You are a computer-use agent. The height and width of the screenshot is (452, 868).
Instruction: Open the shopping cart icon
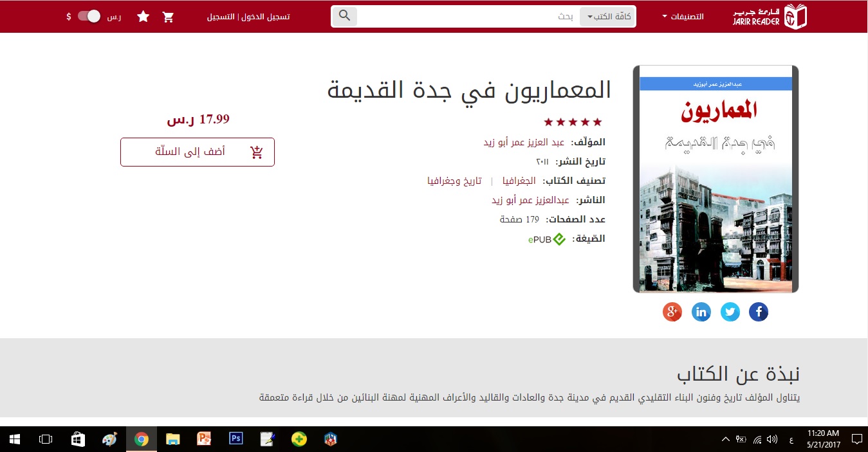point(169,17)
